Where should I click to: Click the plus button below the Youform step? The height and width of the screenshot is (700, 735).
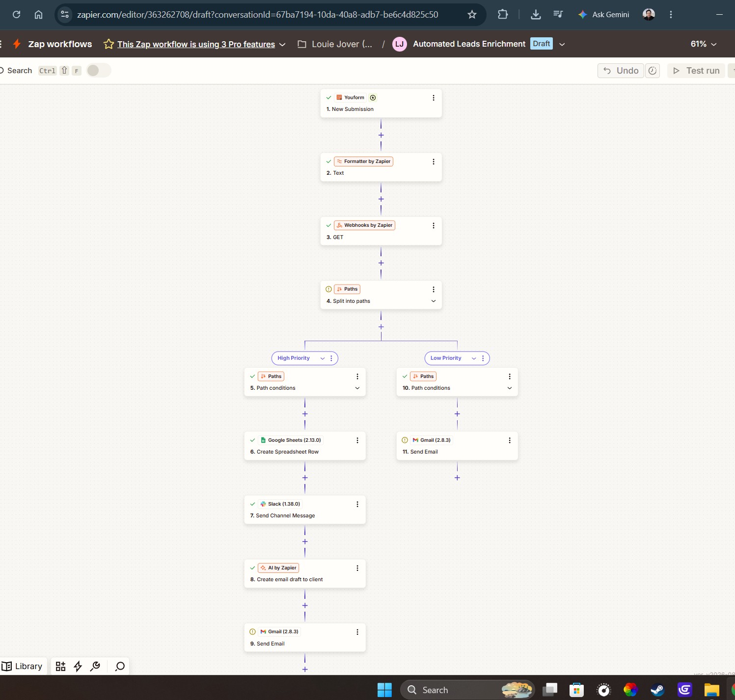pyautogui.click(x=381, y=135)
